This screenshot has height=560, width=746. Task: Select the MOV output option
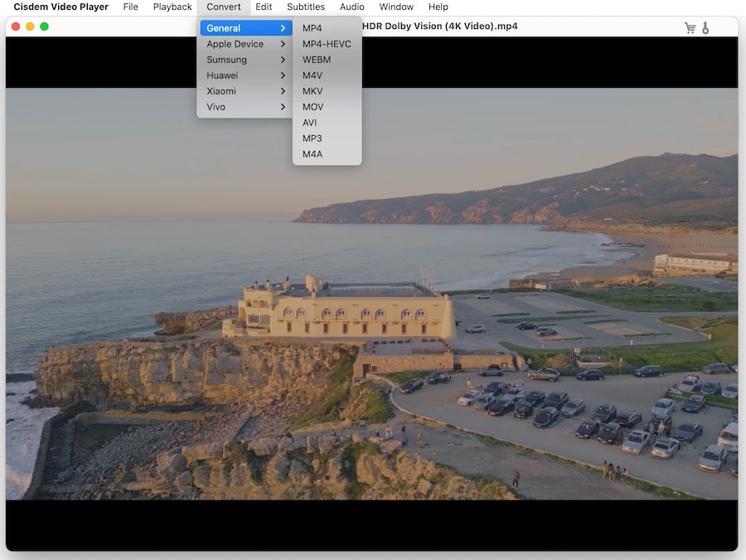pyautogui.click(x=312, y=106)
